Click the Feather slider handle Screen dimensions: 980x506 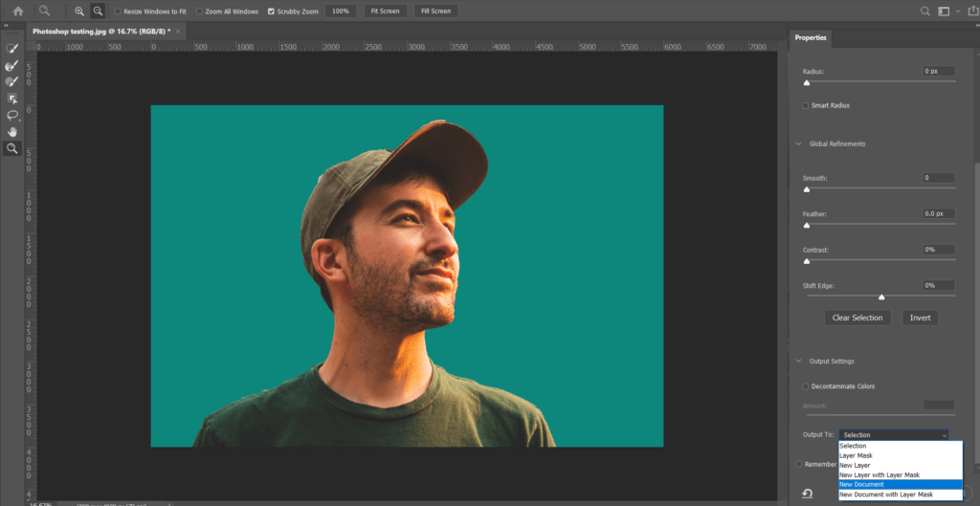click(x=806, y=225)
